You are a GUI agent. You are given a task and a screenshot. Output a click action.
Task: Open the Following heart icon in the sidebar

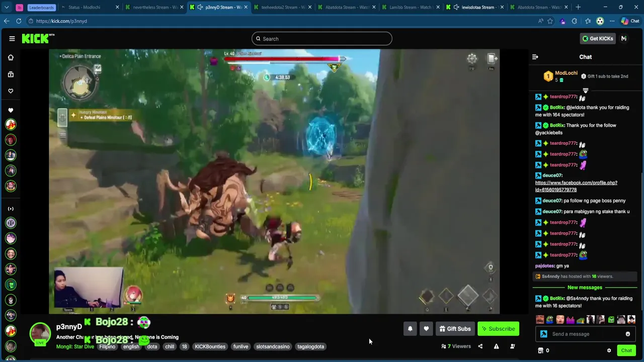coord(11,91)
